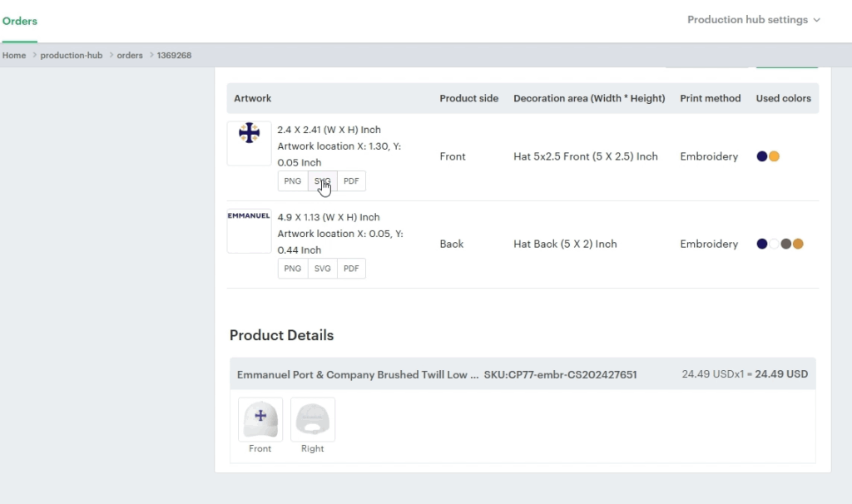The image size is (852, 504).
Task: Download SVG for the Front cross artwork
Action: 322,181
